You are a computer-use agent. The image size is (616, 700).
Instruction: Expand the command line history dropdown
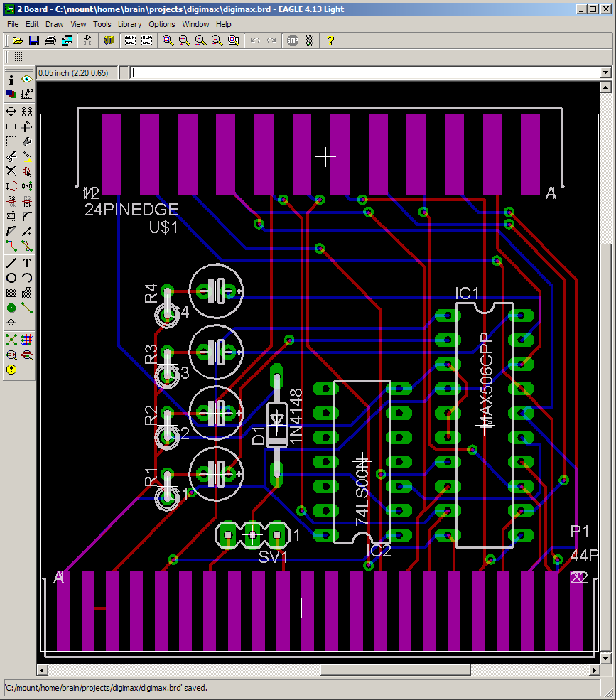pos(606,72)
